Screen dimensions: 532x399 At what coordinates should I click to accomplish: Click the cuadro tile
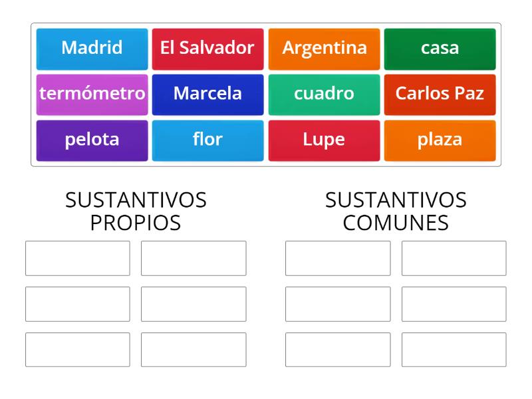pos(324,94)
